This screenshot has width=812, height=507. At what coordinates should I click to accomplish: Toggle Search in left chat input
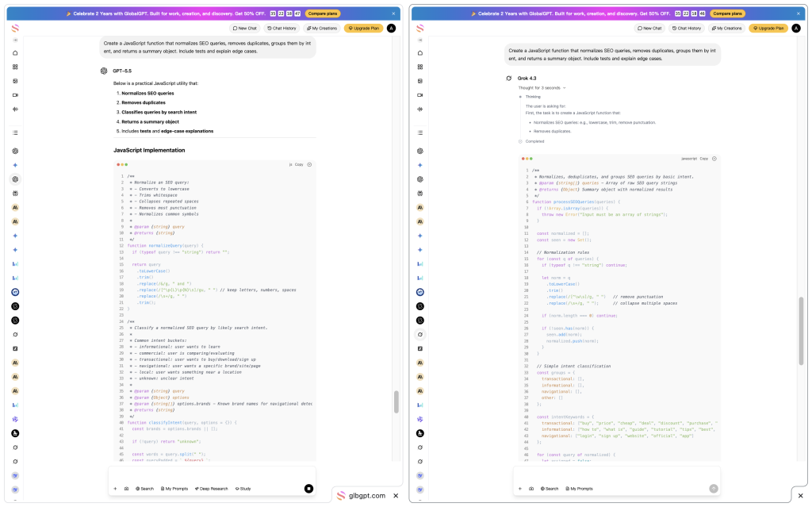coord(144,488)
